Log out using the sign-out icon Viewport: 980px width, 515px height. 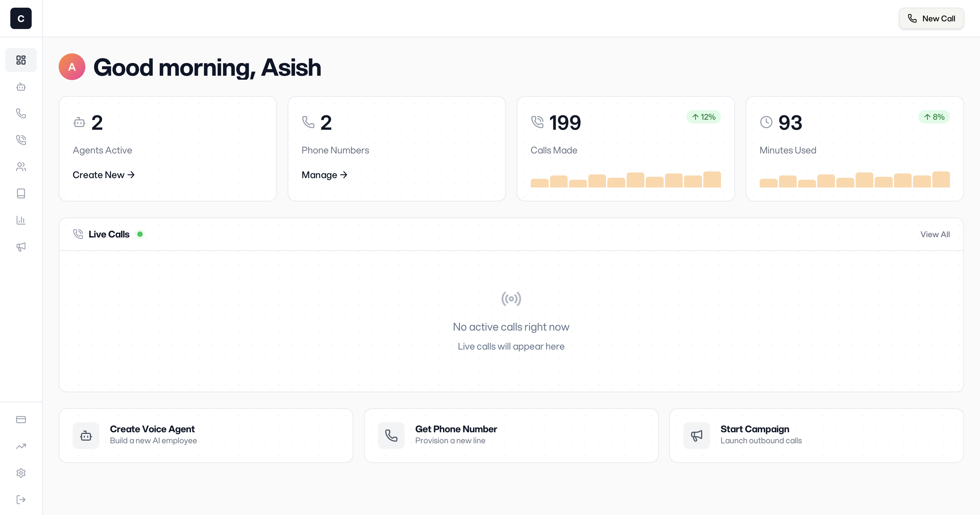click(x=21, y=500)
